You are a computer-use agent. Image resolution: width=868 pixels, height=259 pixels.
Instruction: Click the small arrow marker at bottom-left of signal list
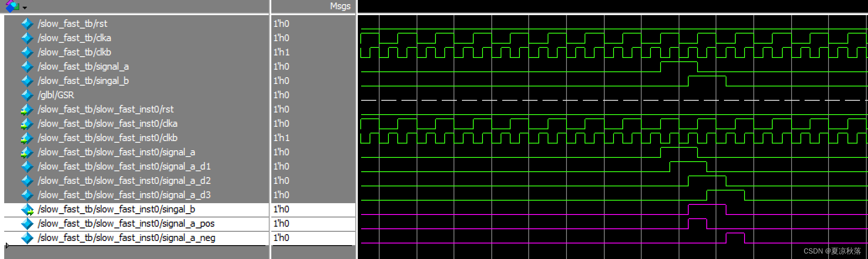tap(7, 246)
